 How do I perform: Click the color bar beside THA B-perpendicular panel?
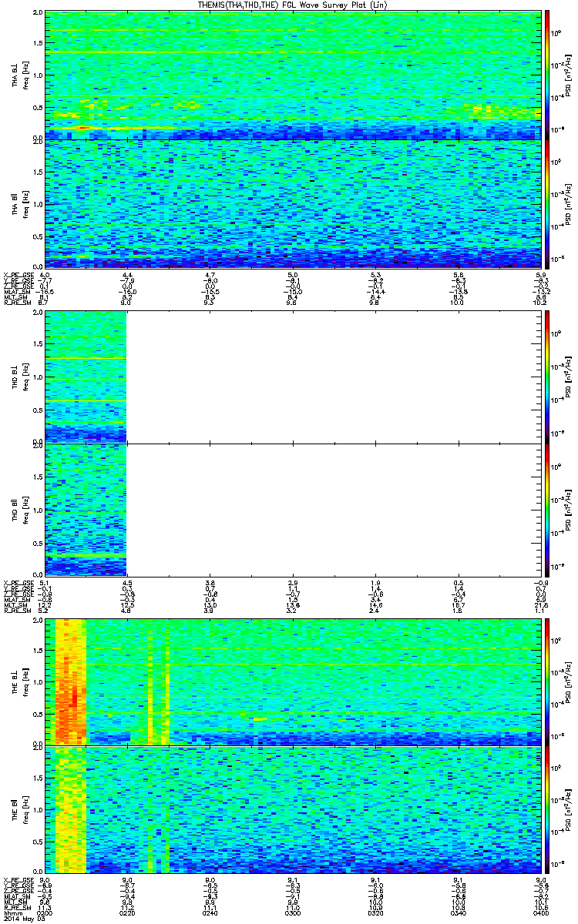point(548,74)
